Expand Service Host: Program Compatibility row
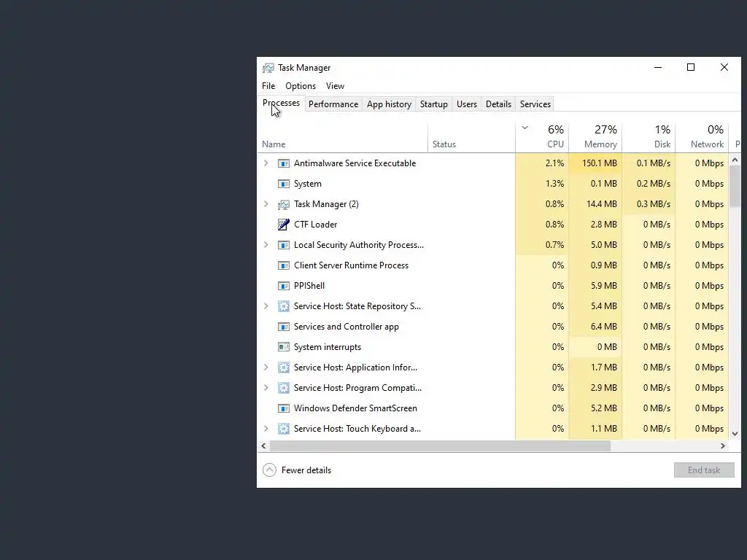 266,388
